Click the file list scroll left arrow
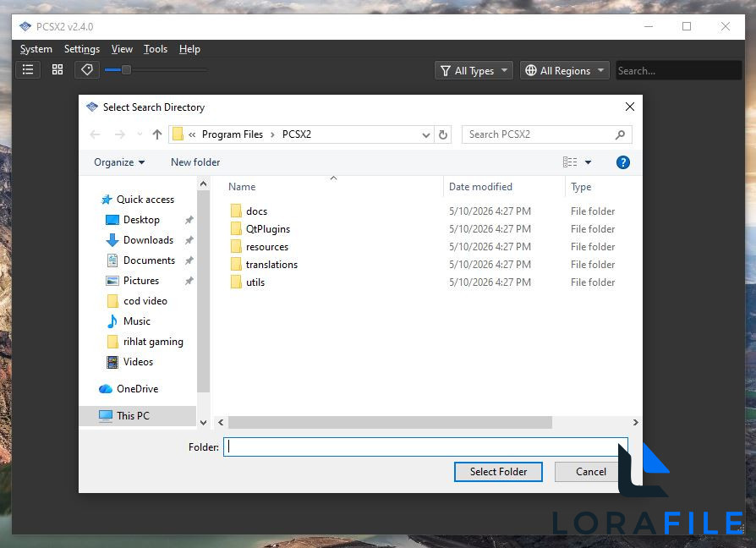The image size is (756, 548). (221, 423)
